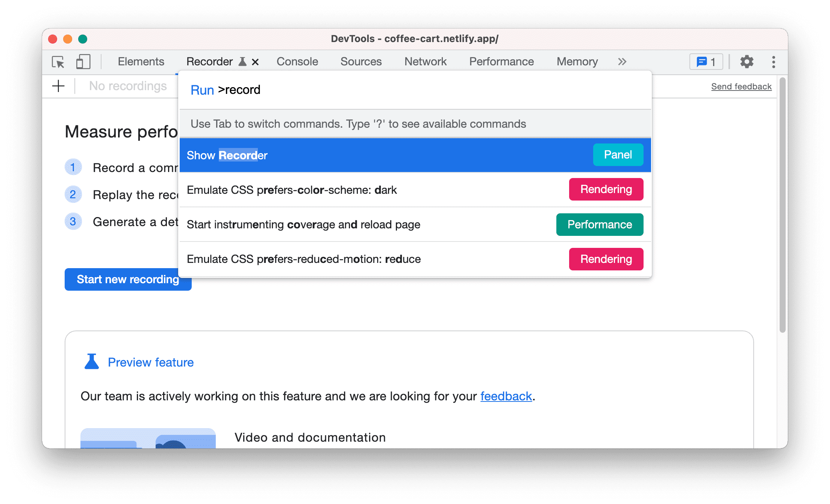The height and width of the screenshot is (504, 830).
Task: Select Emulate CSS prefers-reduced-motion reduce
Action: [x=415, y=259]
